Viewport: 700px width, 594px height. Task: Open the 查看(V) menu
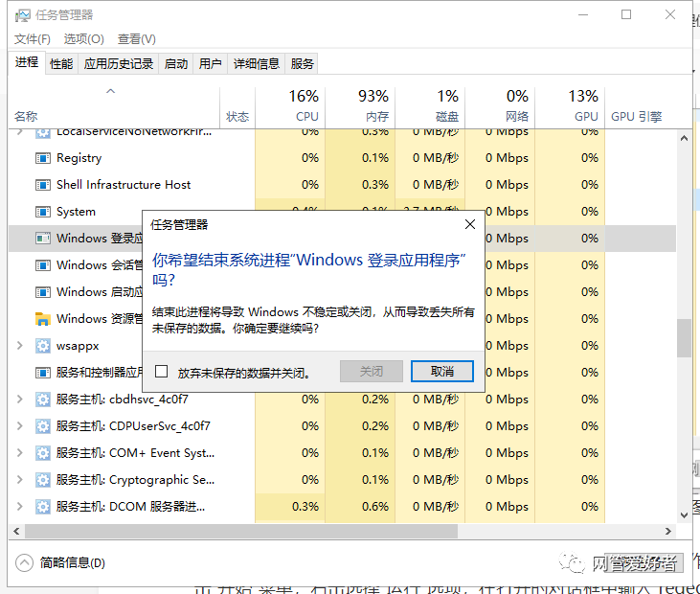137,39
